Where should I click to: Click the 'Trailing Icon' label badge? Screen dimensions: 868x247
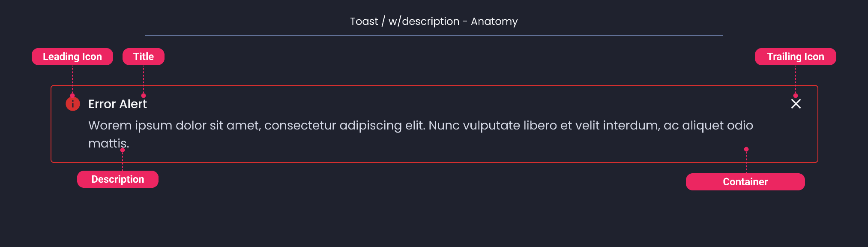coord(795,56)
